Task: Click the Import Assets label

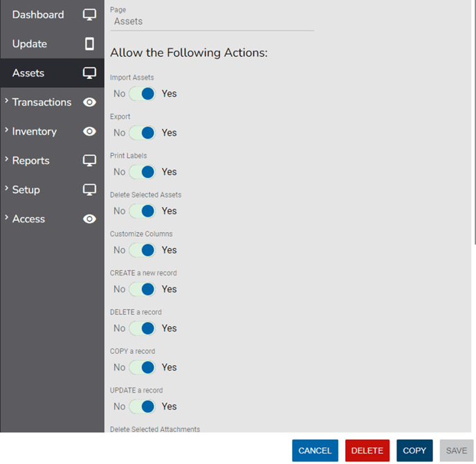Action: (x=131, y=78)
